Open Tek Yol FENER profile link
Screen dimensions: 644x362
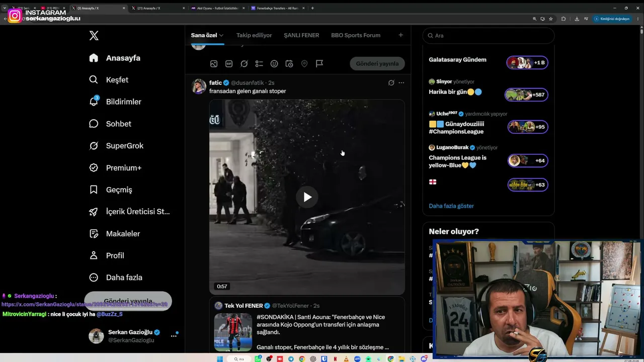coord(244,306)
